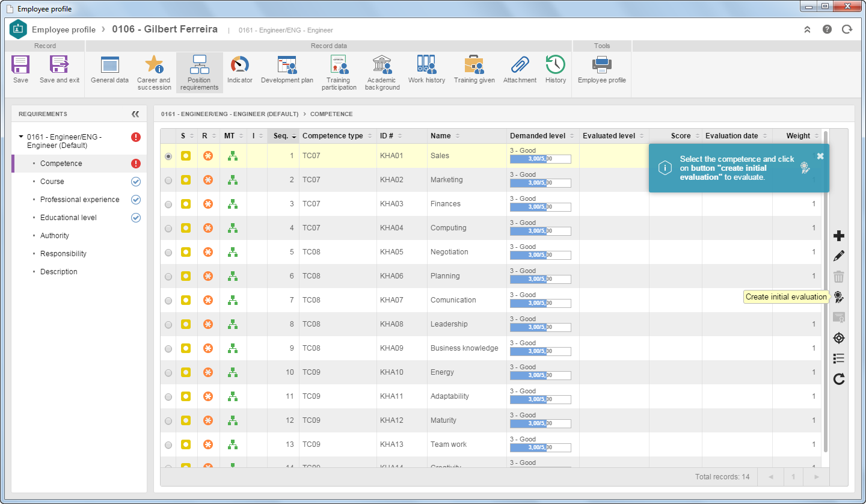
Task: Click the KHA11 ID cell
Action: (x=402, y=396)
